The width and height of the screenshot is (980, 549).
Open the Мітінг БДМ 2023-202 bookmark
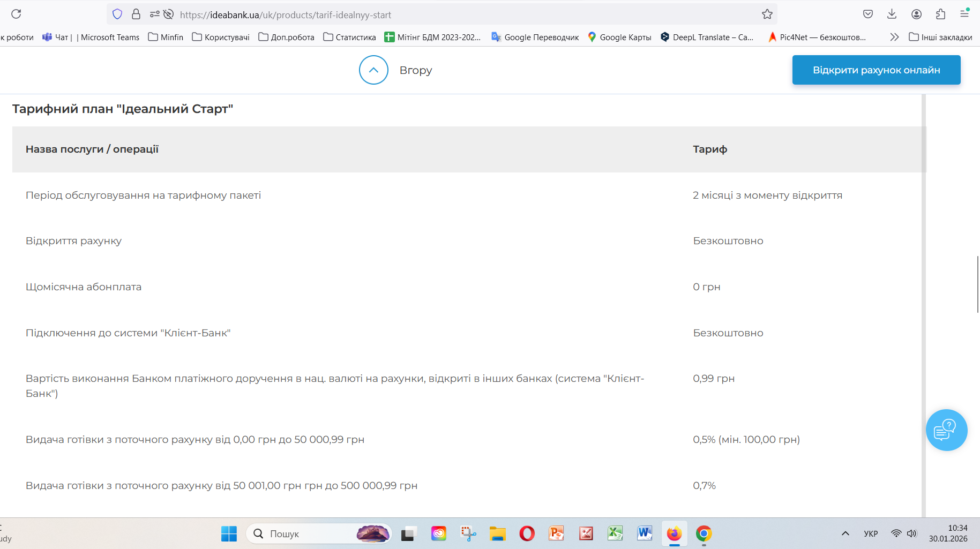pyautogui.click(x=432, y=37)
